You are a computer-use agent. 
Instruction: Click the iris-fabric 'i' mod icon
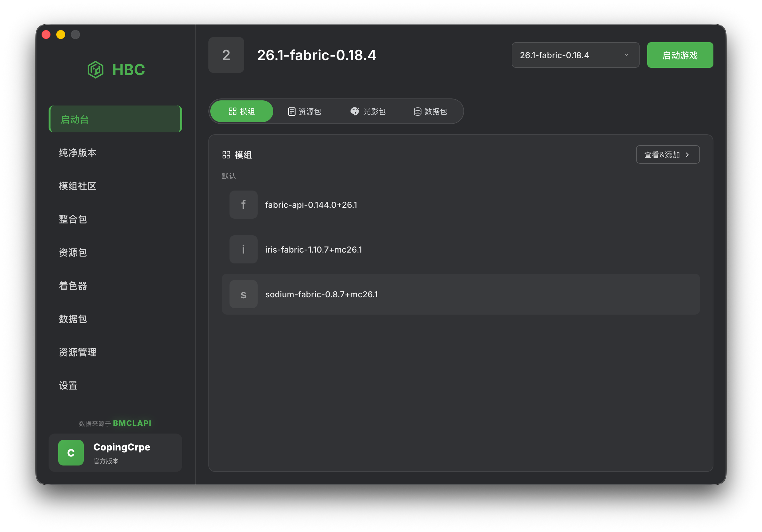(243, 249)
